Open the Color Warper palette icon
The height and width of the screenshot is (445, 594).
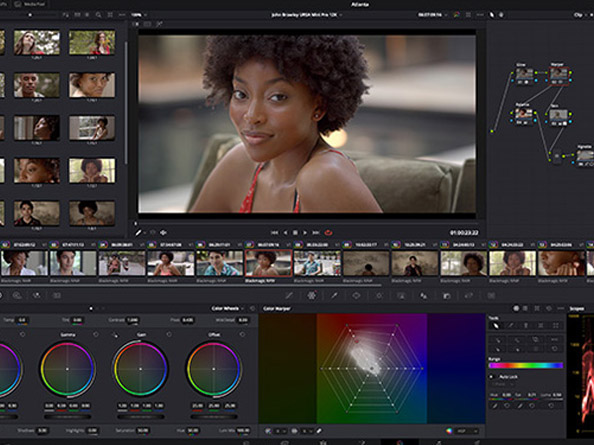[311, 295]
